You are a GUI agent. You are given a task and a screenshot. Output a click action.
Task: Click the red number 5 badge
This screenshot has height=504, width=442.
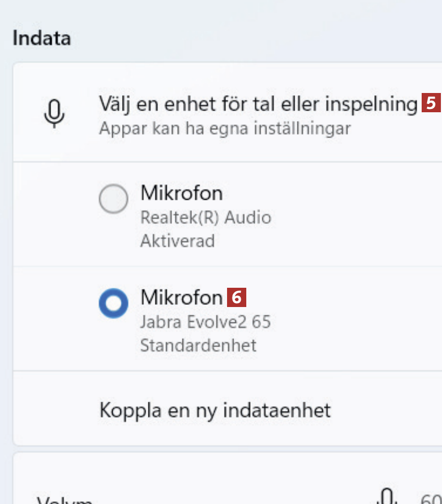pos(431,103)
